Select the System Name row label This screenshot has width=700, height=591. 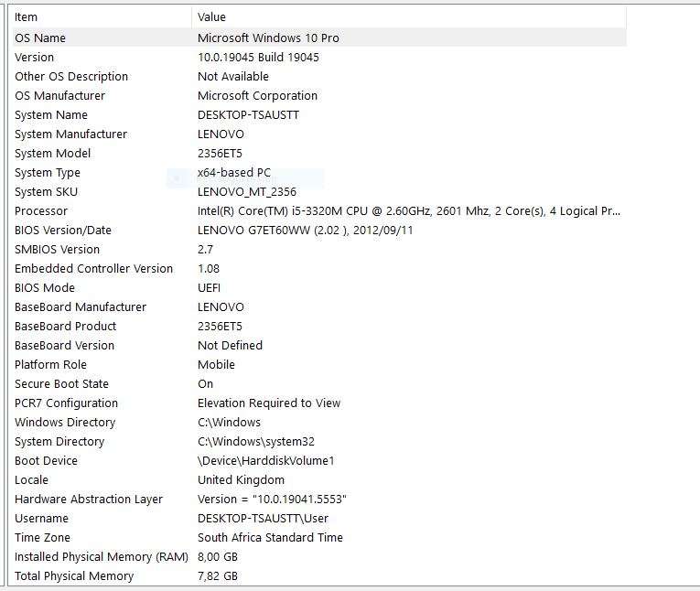(x=51, y=114)
